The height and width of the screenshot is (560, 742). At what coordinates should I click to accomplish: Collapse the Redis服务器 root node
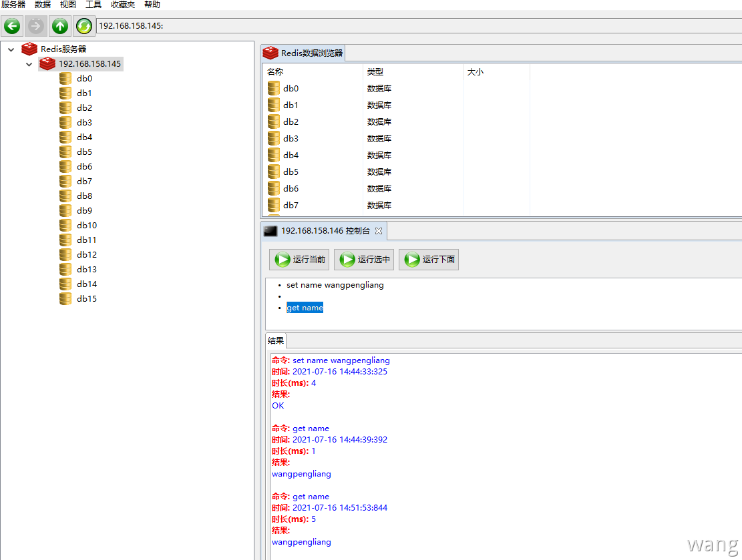[x=11, y=49]
